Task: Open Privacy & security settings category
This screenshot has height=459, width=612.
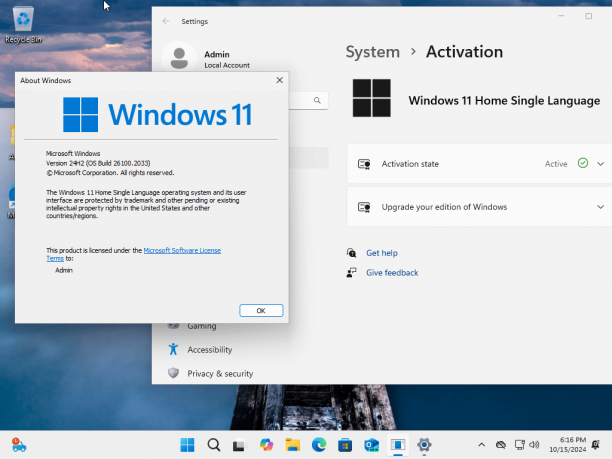Action: pos(220,374)
